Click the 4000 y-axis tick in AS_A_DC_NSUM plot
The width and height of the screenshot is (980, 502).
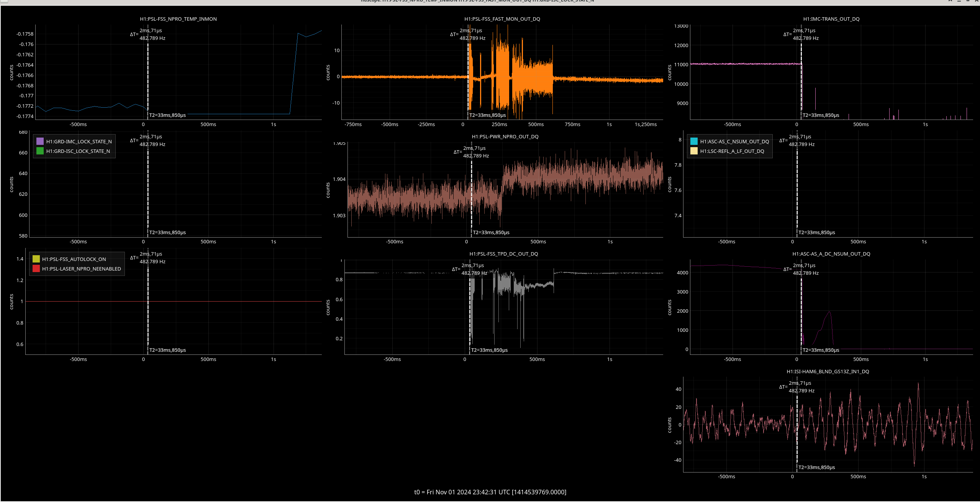(683, 272)
